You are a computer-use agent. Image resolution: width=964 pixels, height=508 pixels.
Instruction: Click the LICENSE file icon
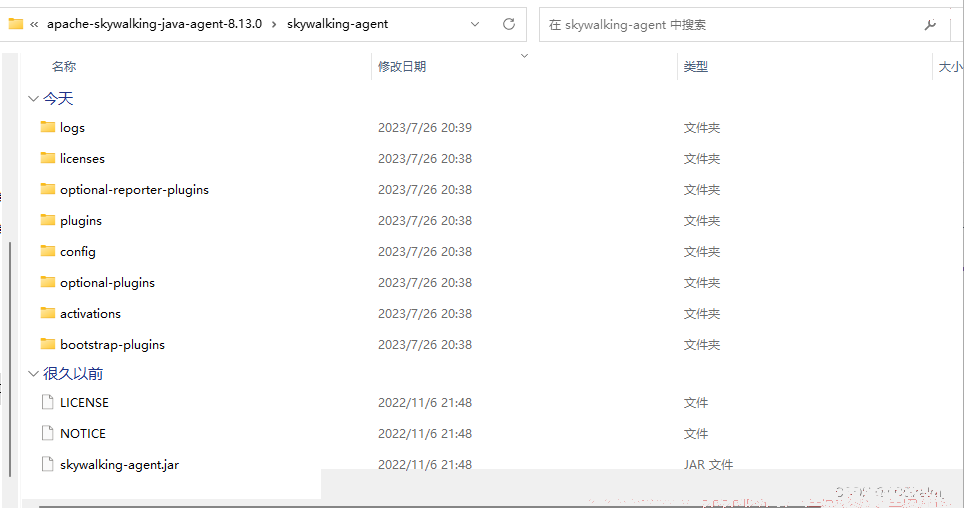[x=47, y=402]
